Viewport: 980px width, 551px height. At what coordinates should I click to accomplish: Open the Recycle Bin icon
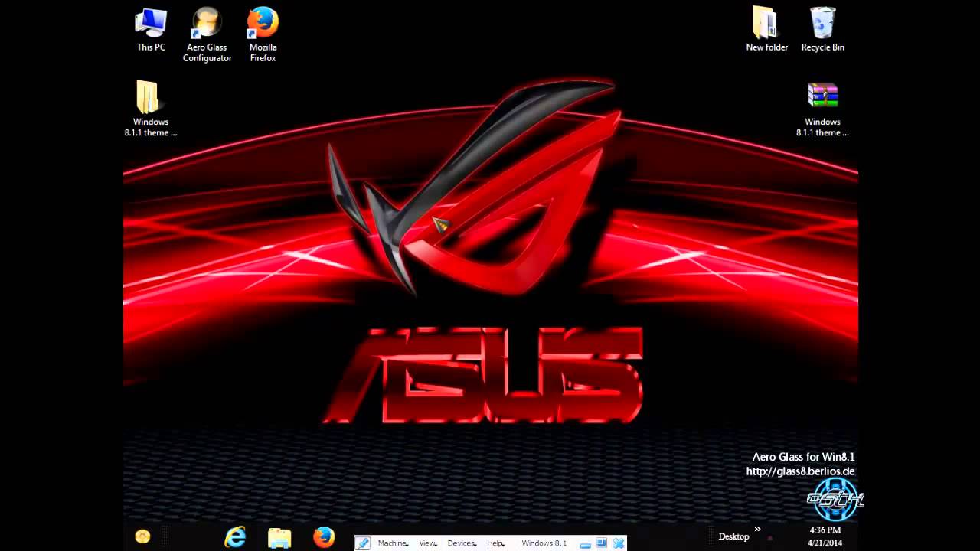[x=822, y=29]
